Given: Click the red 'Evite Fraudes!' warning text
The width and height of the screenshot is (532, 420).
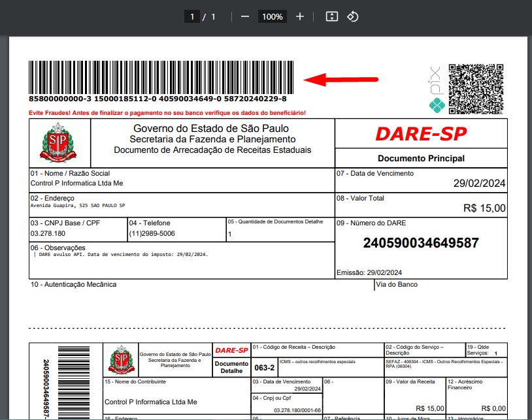Looking at the screenshot, I should coord(167,113).
